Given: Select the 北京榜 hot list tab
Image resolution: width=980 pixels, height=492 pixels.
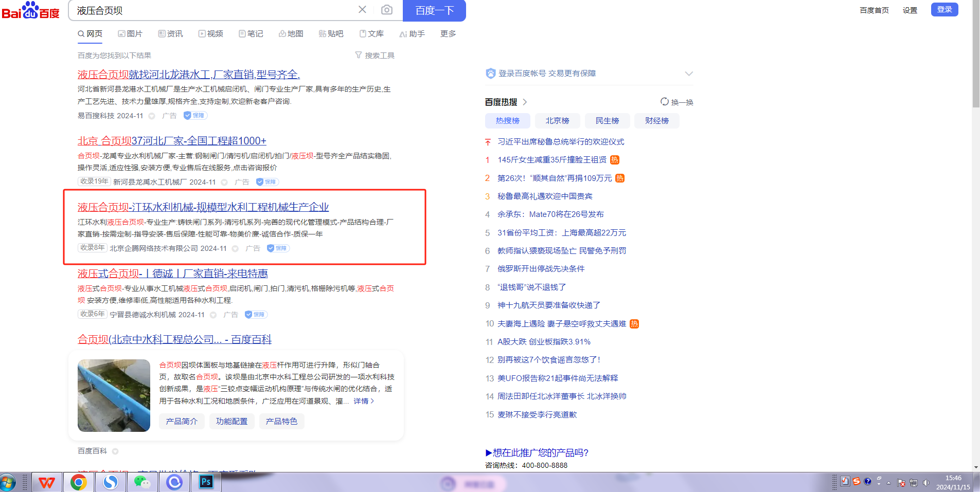Looking at the screenshot, I should (x=557, y=121).
